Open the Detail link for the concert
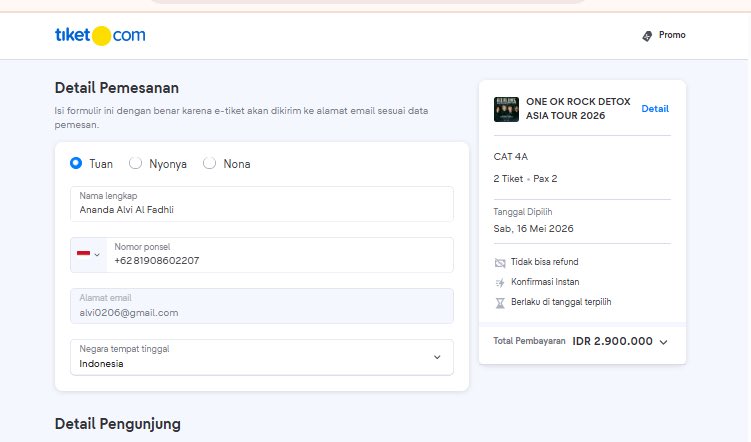The height and width of the screenshot is (442, 751). (655, 109)
